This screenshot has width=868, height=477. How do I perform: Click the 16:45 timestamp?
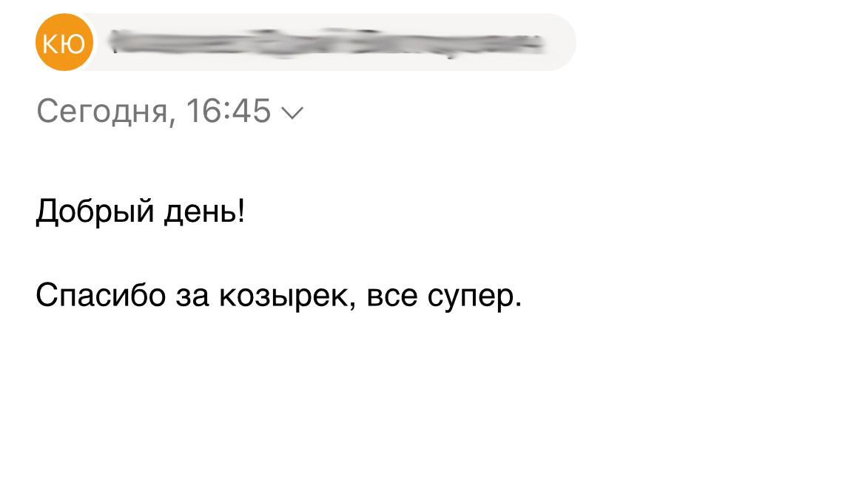(x=229, y=112)
